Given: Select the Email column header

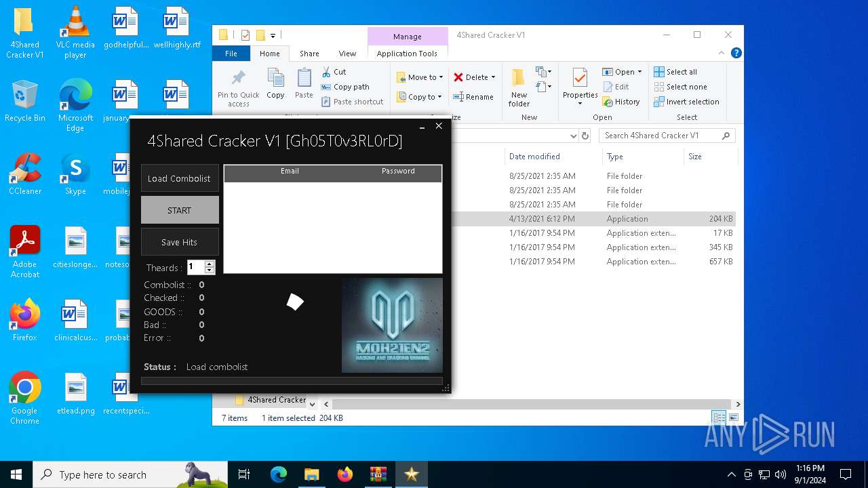Looking at the screenshot, I should (x=290, y=171).
